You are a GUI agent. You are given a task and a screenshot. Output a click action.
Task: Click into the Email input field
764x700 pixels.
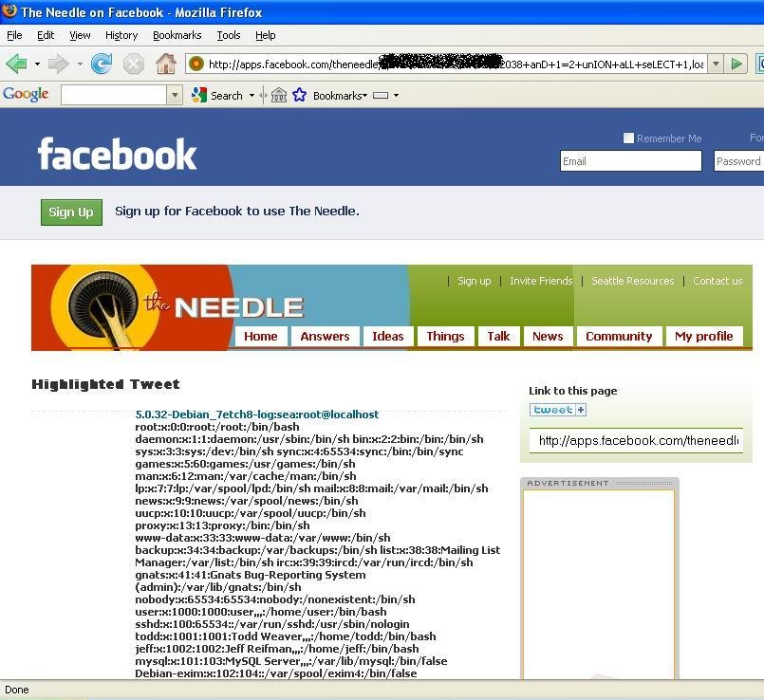pyautogui.click(x=630, y=160)
